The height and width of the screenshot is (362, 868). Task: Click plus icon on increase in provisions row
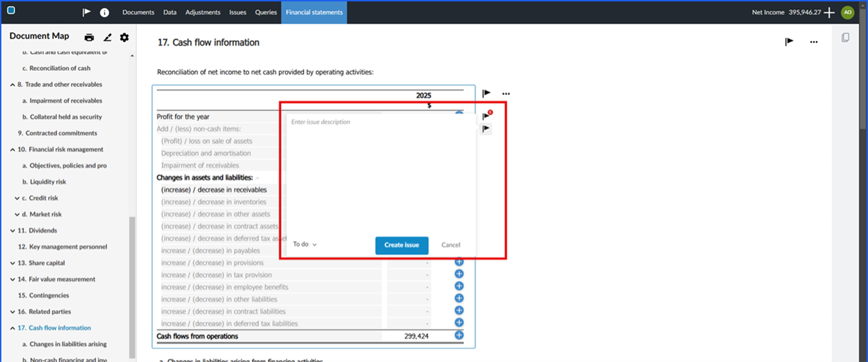459,262
